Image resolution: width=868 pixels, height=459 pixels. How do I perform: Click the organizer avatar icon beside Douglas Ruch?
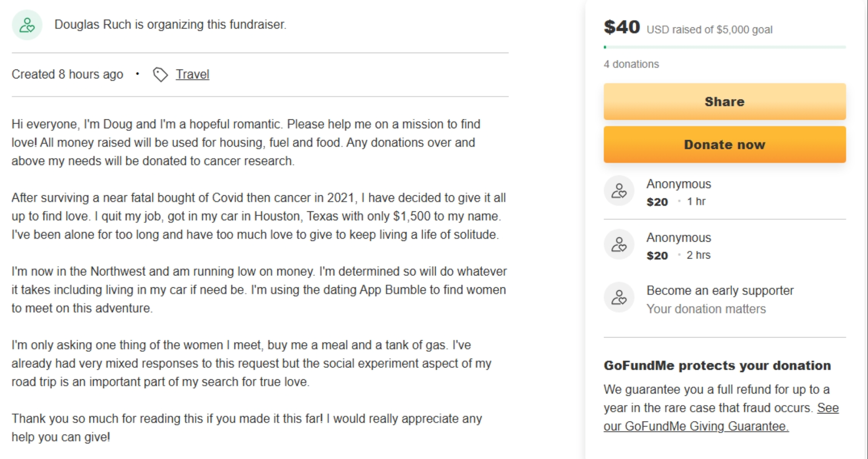[x=27, y=25]
